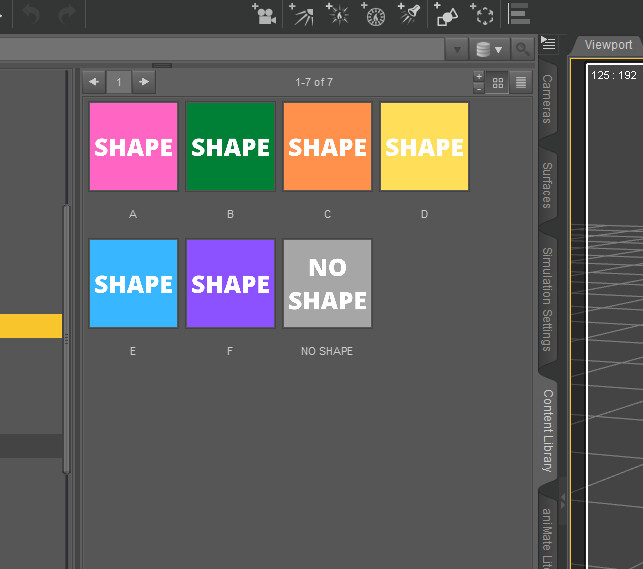The height and width of the screenshot is (569, 643).
Task: Open the pane options menu icon
Action: click(x=548, y=43)
